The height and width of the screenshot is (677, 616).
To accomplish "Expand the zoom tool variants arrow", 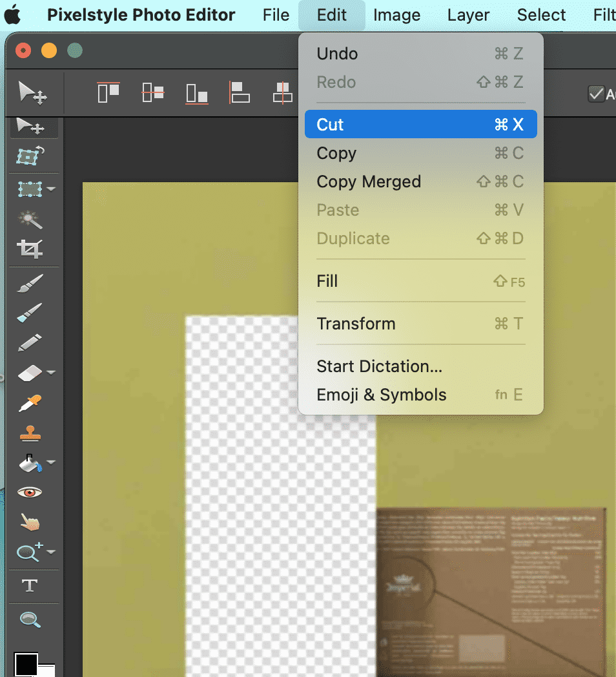I will pyautogui.click(x=51, y=552).
